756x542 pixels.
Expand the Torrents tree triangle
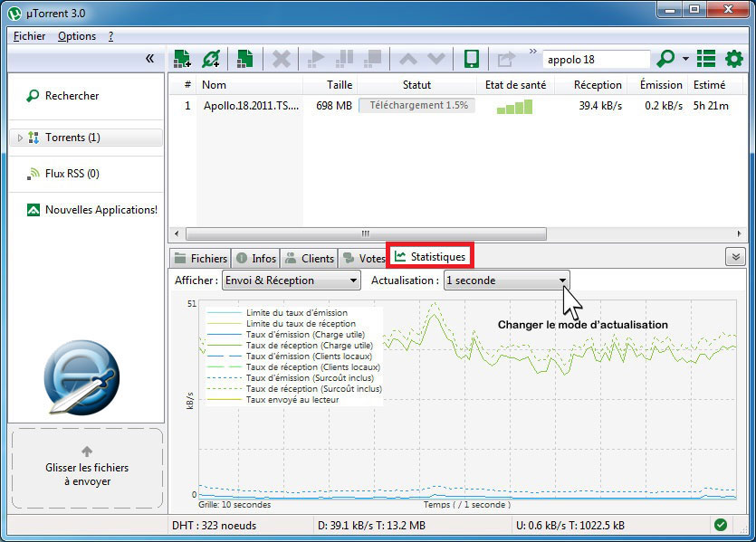[20, 138]
